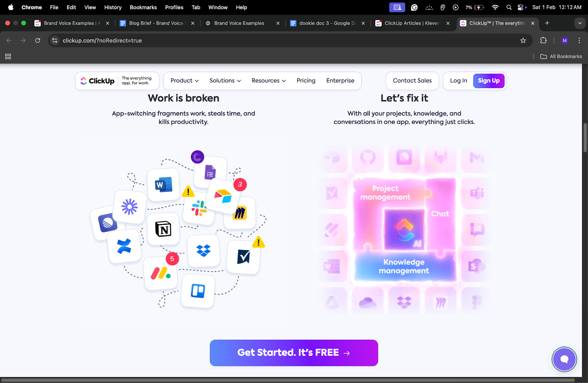Open the Profiles menu in the menu bar

[x=174, y=7]
